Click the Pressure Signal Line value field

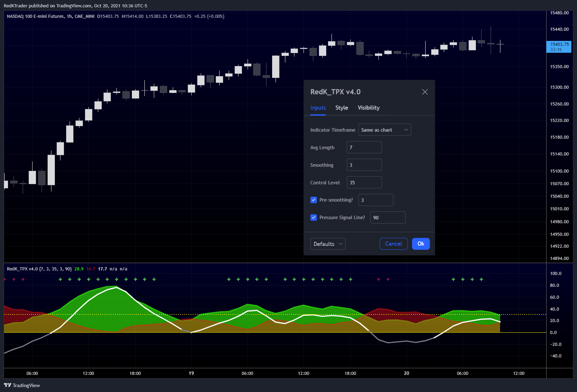(x=388, y=217)
